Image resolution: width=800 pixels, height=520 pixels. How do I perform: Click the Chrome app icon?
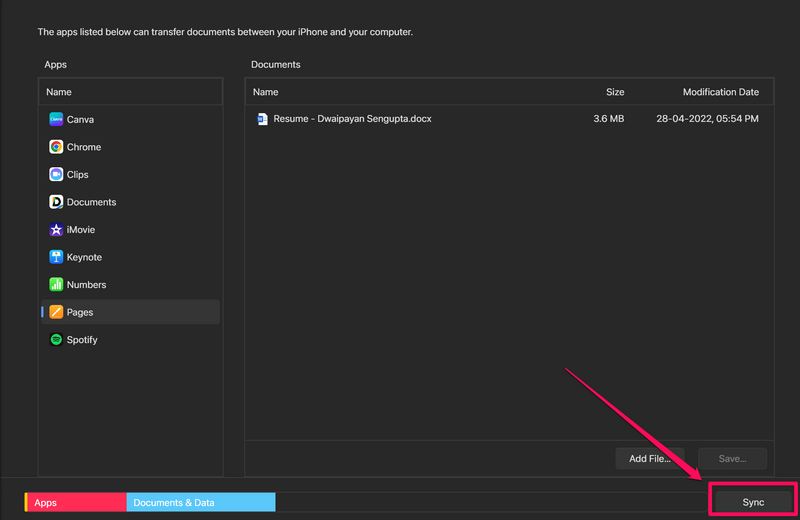coord(57,147)
